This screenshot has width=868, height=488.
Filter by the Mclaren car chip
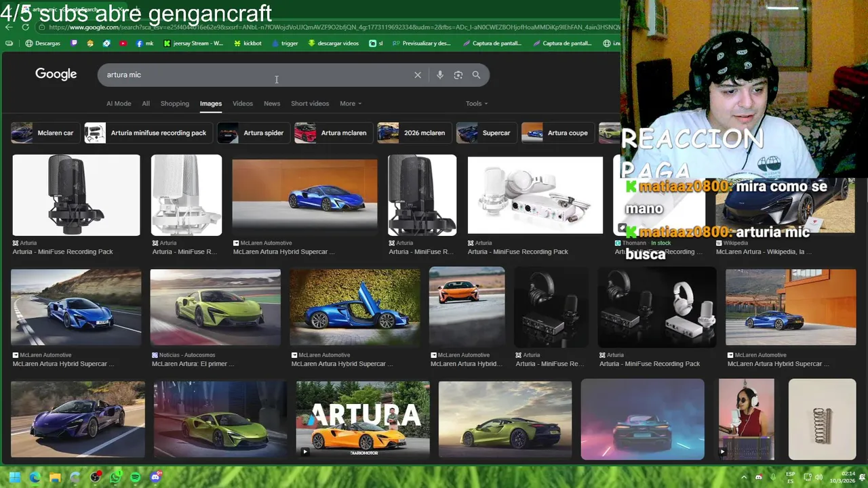(45, 133)
